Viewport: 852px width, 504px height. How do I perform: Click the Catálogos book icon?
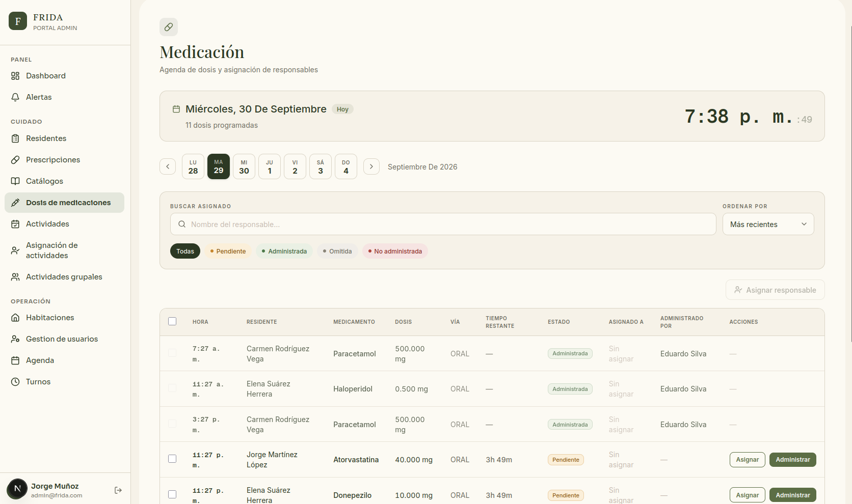click(15, 181)
